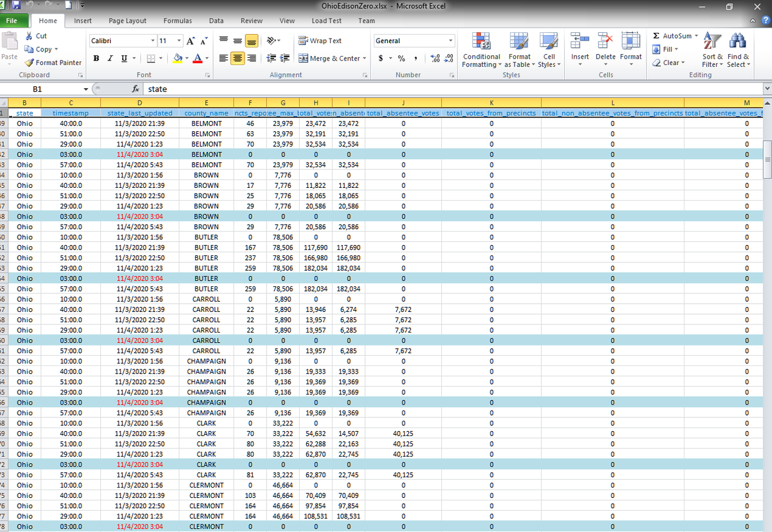Expand the Name Box B1 dropdown
Image resolution: width=772 pixels, height=532 pixels.
[86, 89]
